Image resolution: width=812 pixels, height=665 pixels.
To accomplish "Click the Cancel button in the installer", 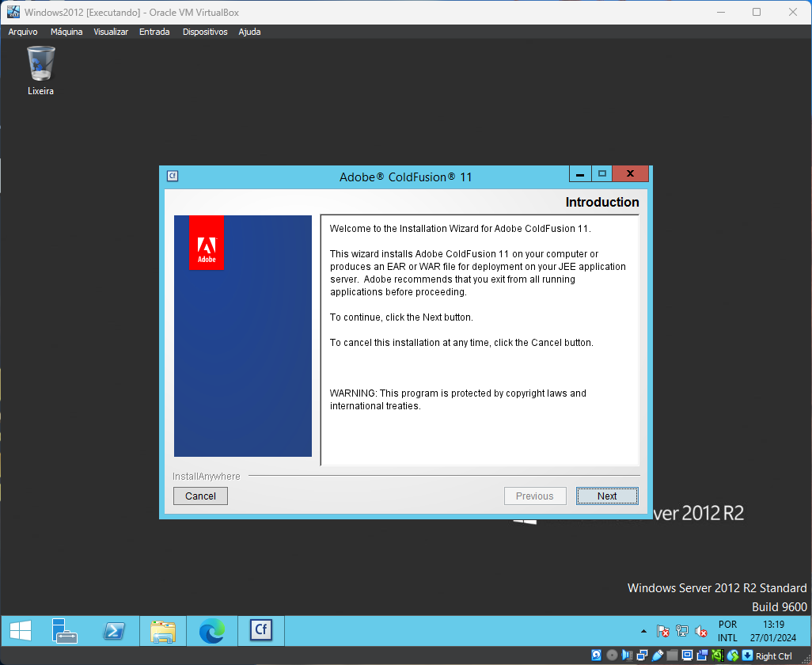I will click(x=200, y=496).
